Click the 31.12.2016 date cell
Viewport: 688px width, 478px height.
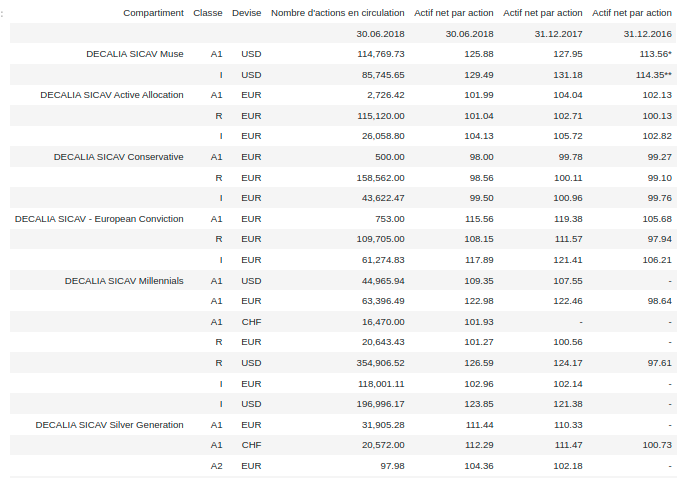[647, 34]
